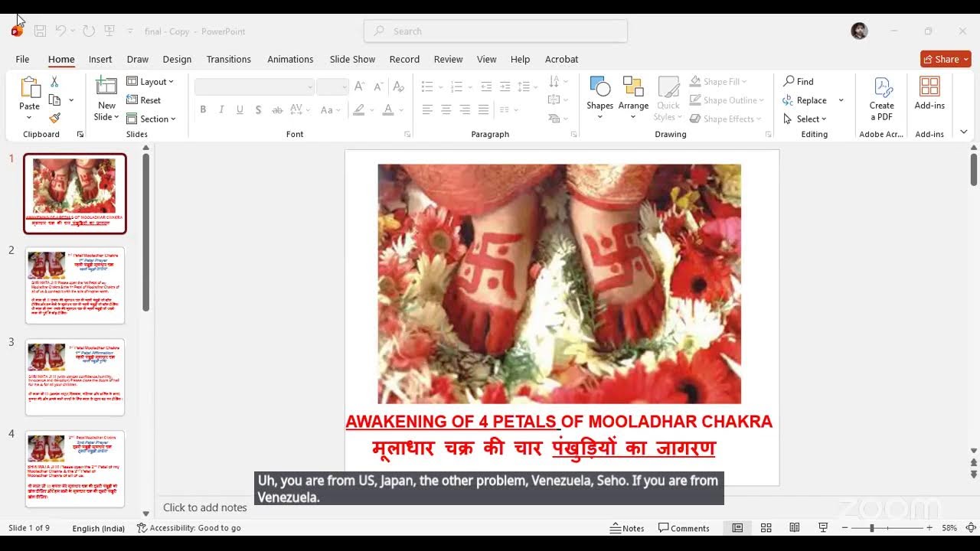Viewport: 980px width, 551px height.
Task: Open the Layout dropdown
Action: click(150, 82)
